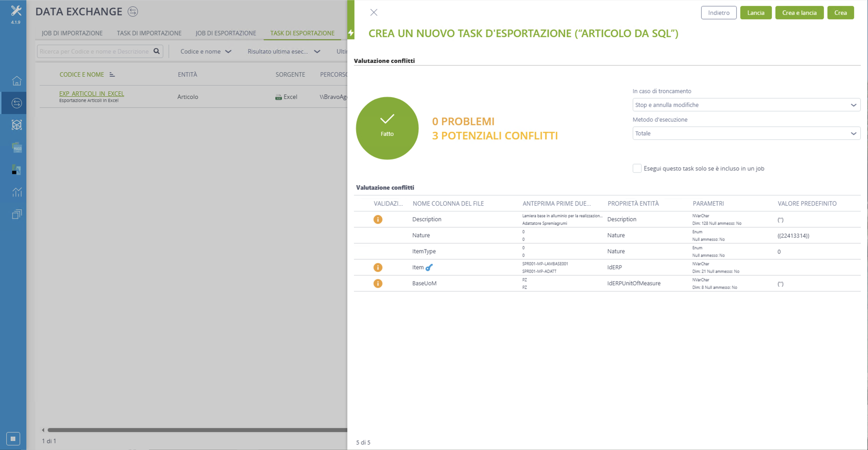Switch to Job di Esportazione tab
Image resolution: width=868 pixels, height=450 pixels.
226,33
